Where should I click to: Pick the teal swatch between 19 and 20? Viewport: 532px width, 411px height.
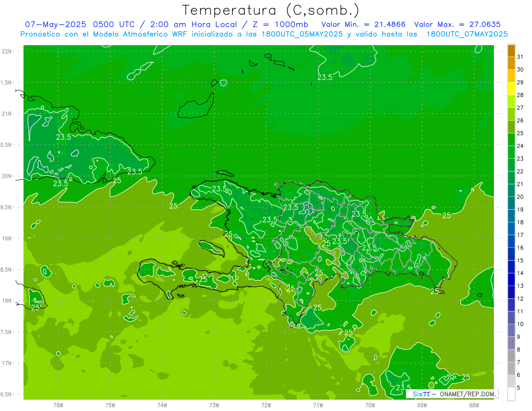511,203
